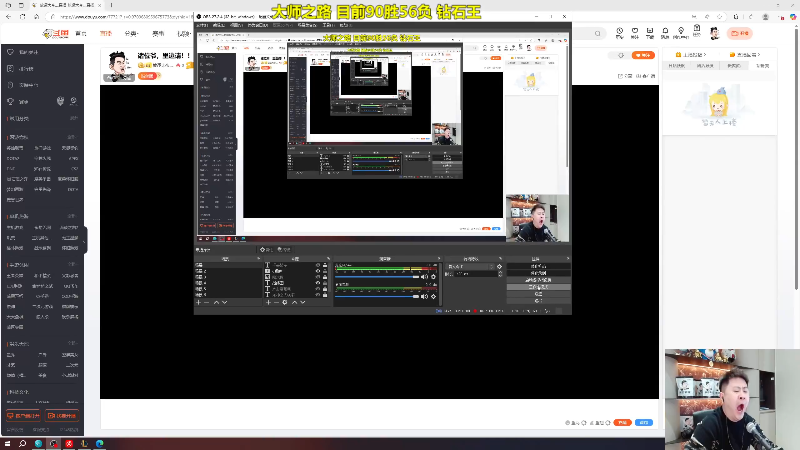
Task: Toggle visibility eye of third OBS source
Action: pos(318,277)
